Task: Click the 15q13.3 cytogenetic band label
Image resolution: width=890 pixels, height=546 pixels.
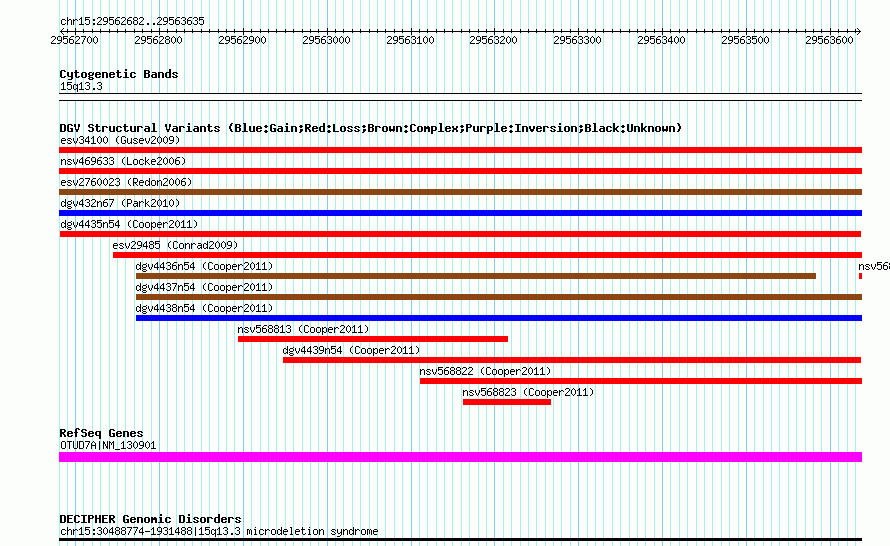Action: pyautogui.click(x=81, y=86)
